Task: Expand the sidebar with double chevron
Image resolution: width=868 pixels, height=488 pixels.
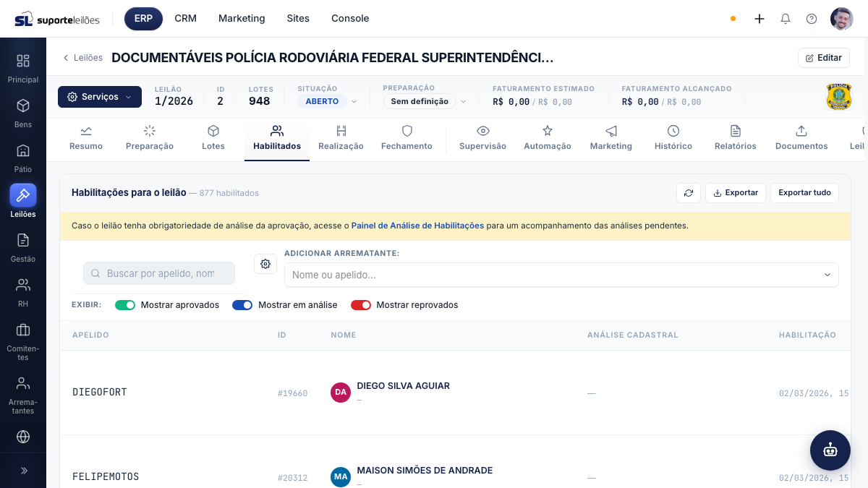Action: [x=23, y=470]
